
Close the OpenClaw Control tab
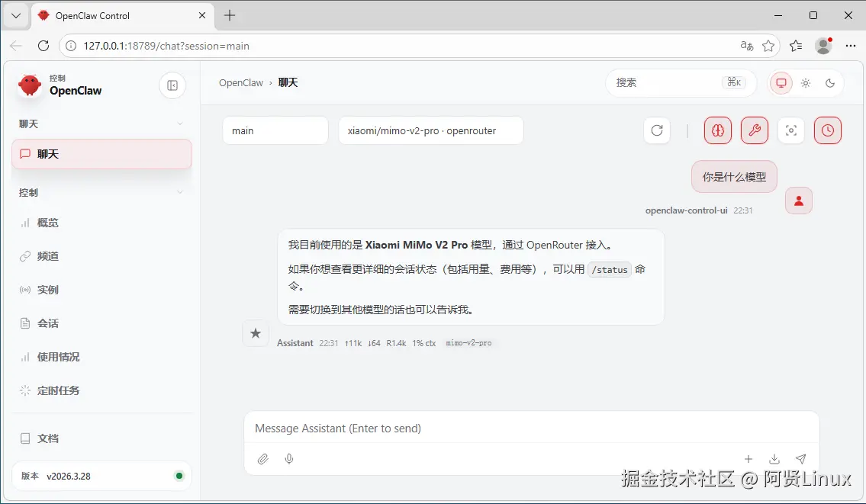[x=202, y=15]
